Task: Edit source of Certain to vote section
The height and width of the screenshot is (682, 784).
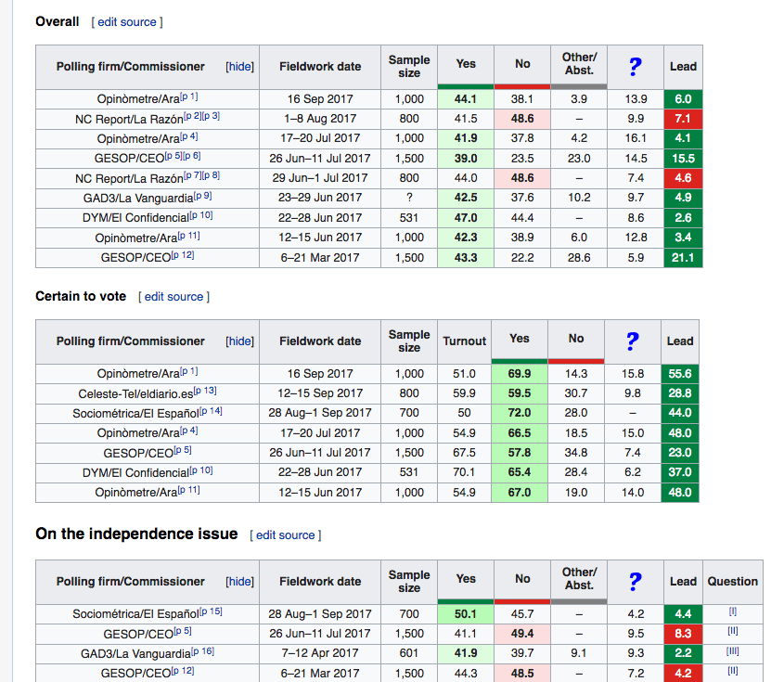Action: coord(174,297)
